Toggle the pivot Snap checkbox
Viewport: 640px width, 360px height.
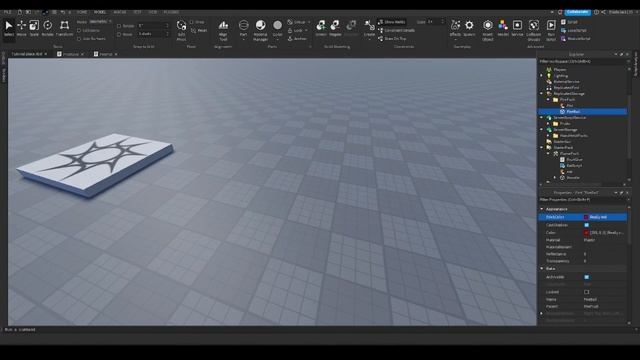tap(191, 22)
